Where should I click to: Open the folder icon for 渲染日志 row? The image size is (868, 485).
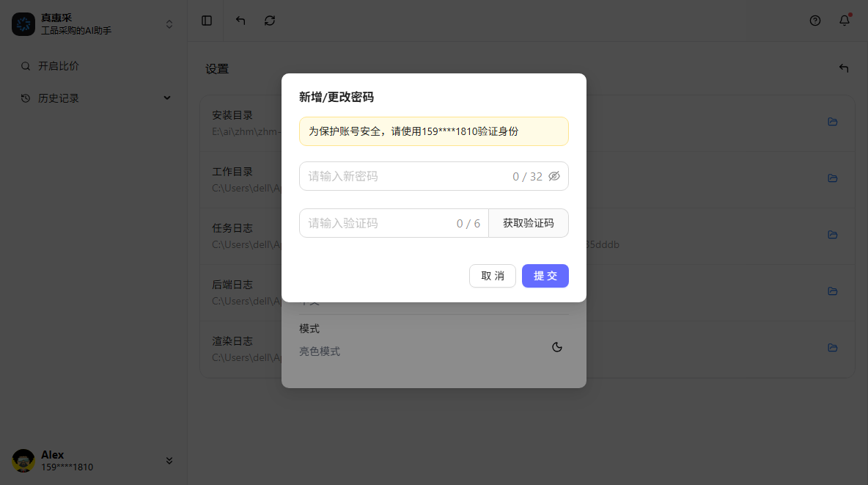tap(833, 348)
